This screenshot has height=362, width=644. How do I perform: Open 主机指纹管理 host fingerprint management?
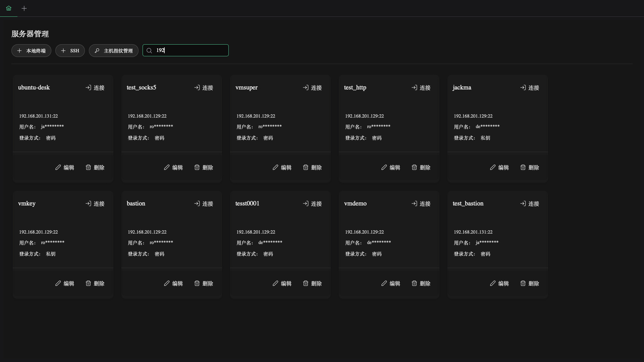click(x=114, y=51)
